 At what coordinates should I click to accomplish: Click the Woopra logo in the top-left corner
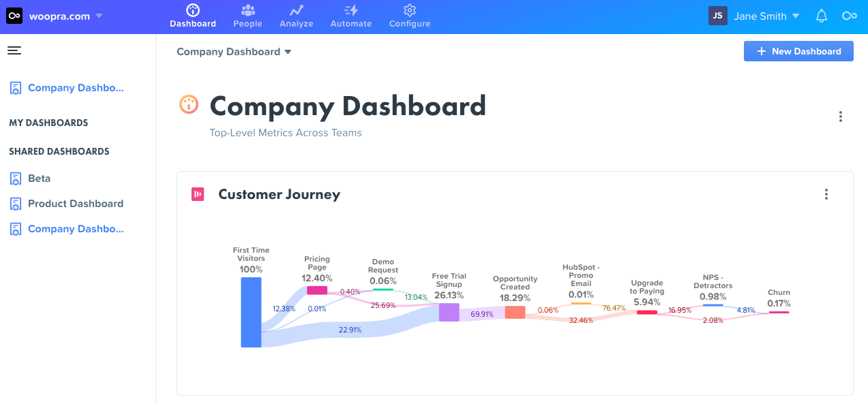[x=14, y=15]
